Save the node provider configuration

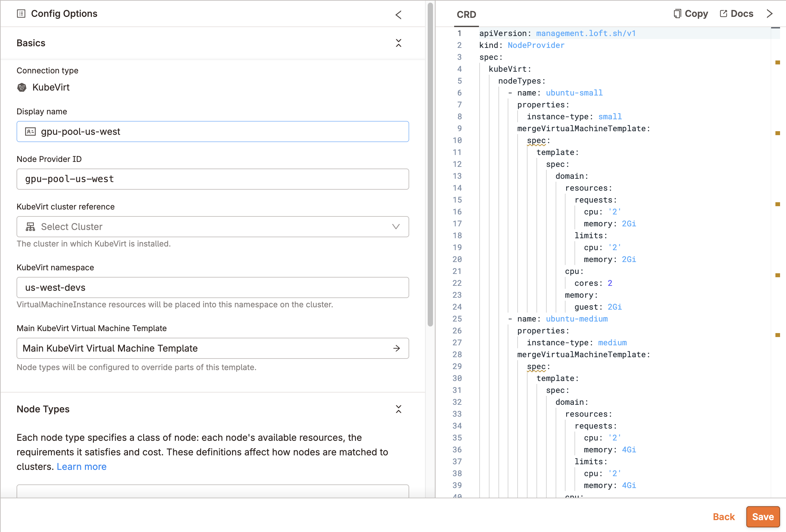point(763,517)
